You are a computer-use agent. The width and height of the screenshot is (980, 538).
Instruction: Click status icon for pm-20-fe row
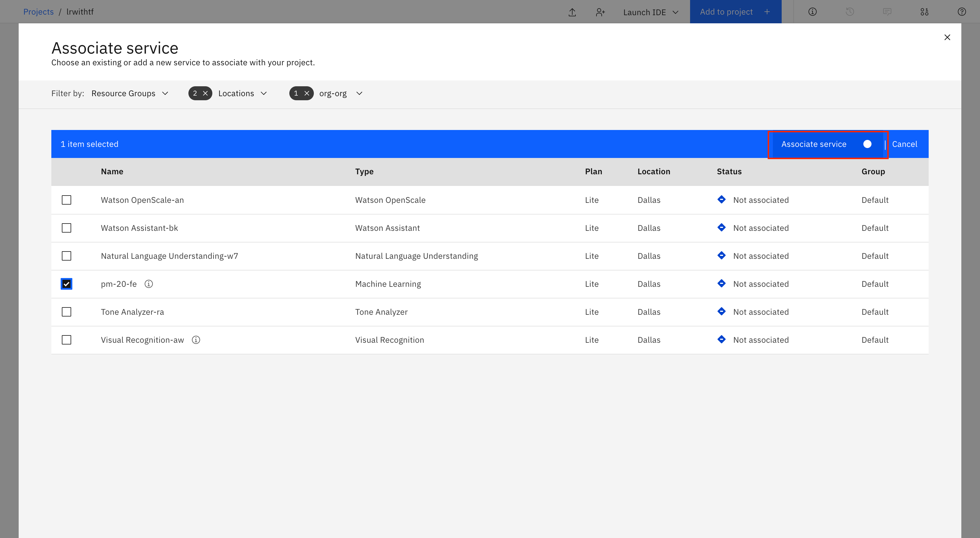pyautogui.click(x=721, y=283)
